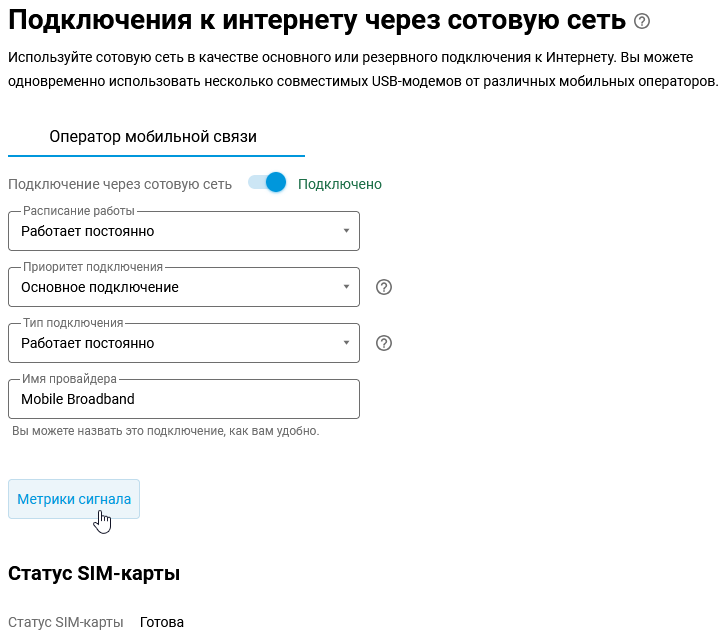Click the Готова SIM status value
This screenshot has height=642, width=728.
point(162,622)
